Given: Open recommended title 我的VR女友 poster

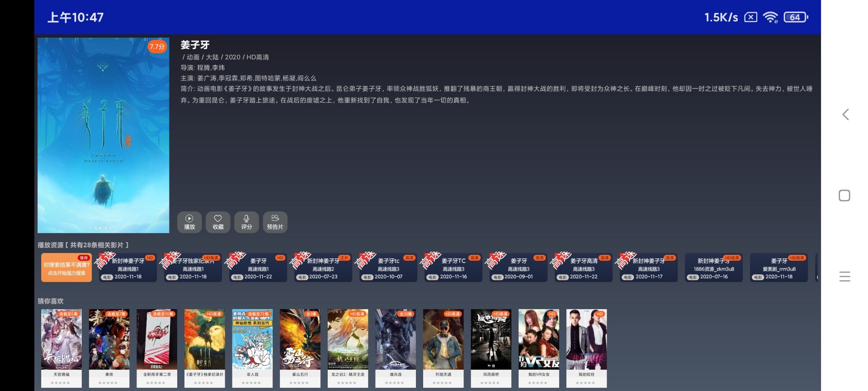Looking at the screenshot, I should tap(539, 339).
